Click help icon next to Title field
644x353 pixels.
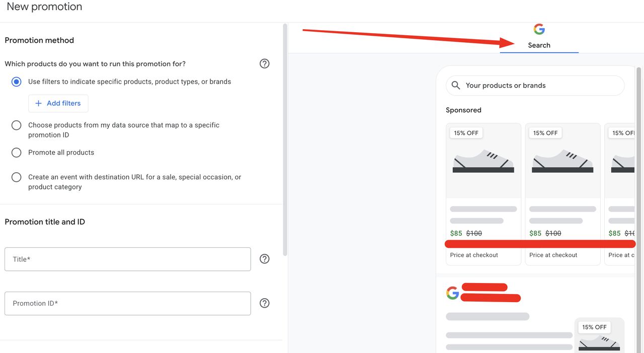tap(264, 259)
